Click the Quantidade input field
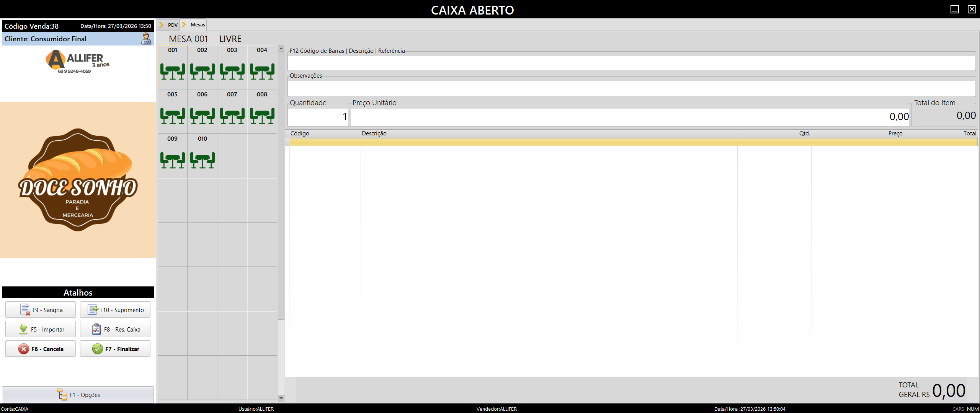 pyautogui.click(x=318, y=117)
